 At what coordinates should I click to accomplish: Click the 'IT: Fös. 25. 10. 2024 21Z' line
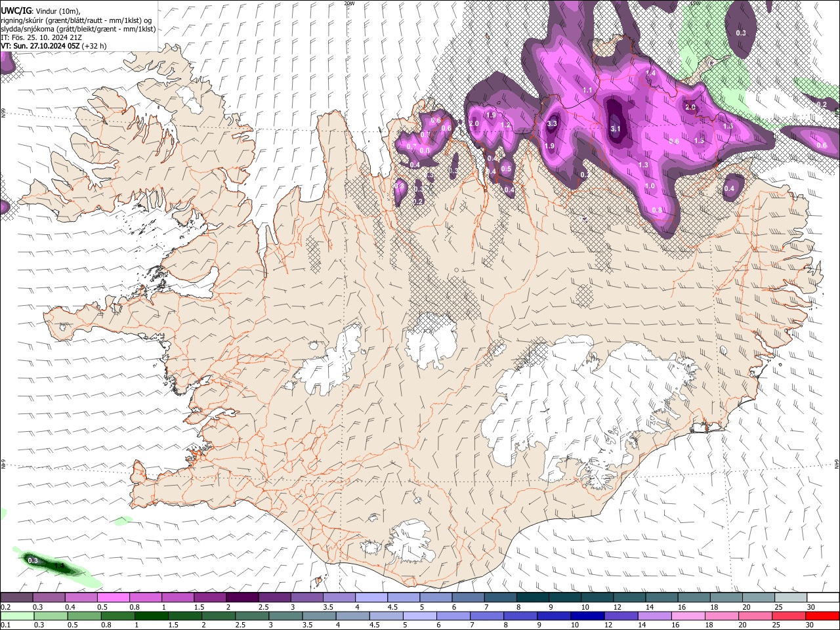click(x=41, y=37)
